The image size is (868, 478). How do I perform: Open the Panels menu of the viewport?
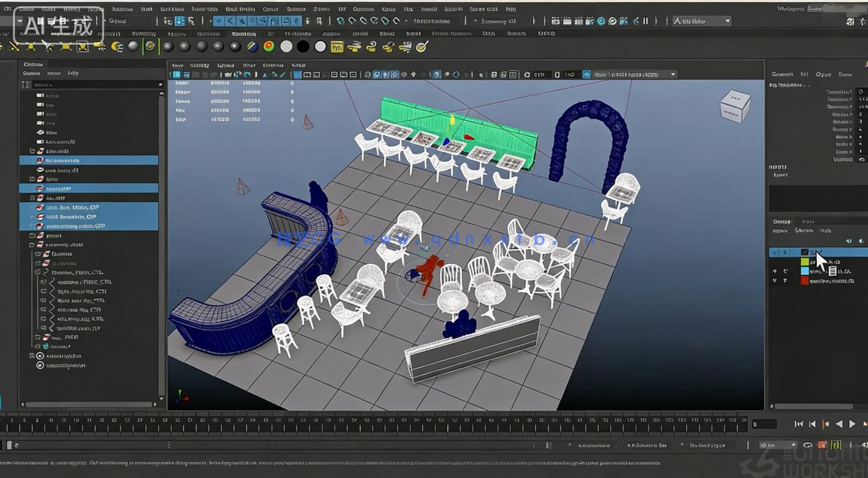[299, 64]
